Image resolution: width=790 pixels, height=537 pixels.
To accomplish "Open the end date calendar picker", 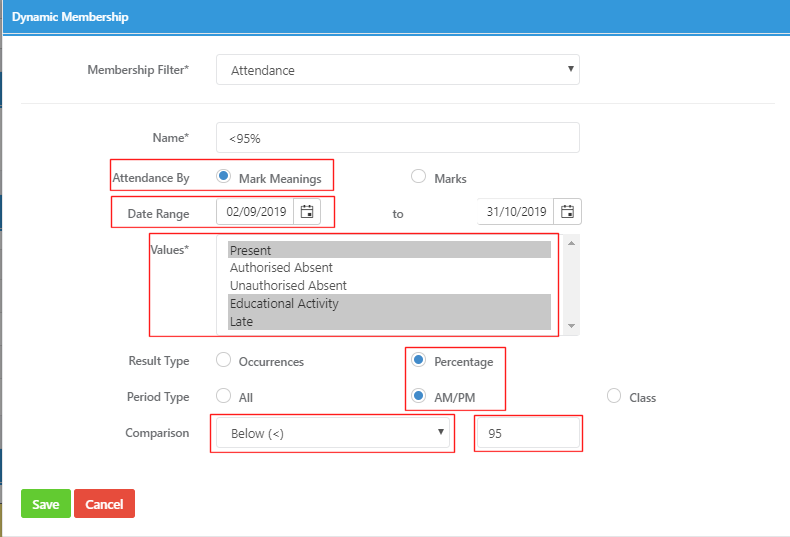I will pyautogui.click(x=567, y=212).
